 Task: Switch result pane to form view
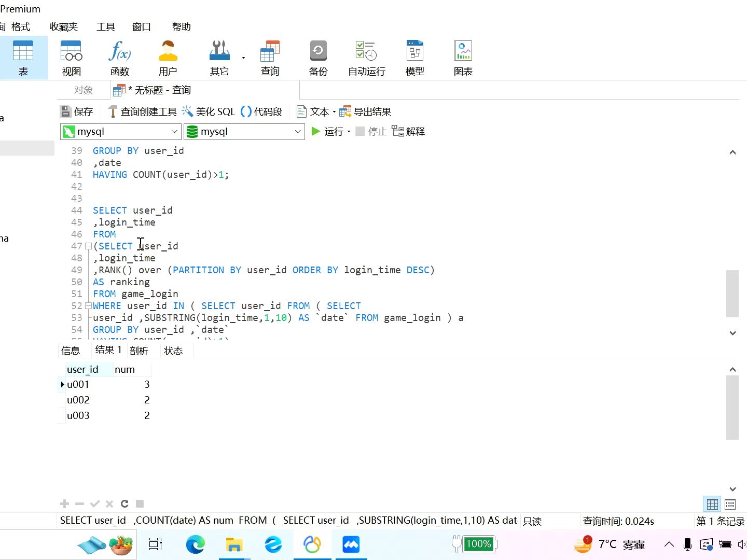click(x=730, y=503)
